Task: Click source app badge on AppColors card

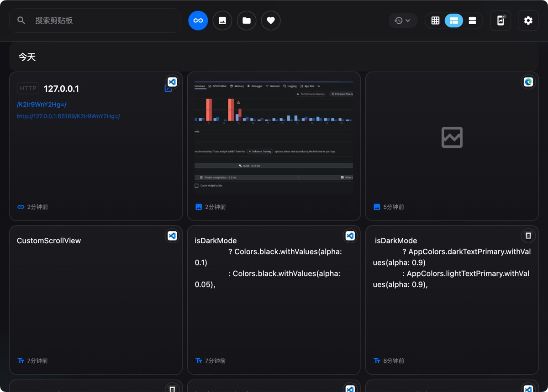Action: pos(528,236)
